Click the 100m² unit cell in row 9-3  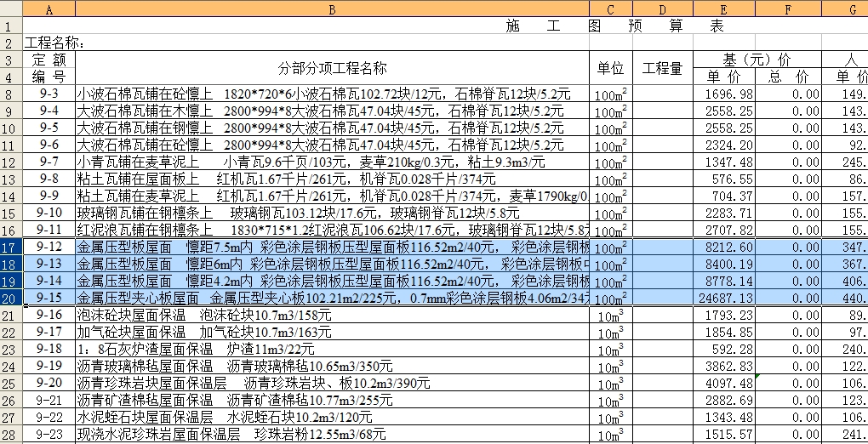coord(611,94)
